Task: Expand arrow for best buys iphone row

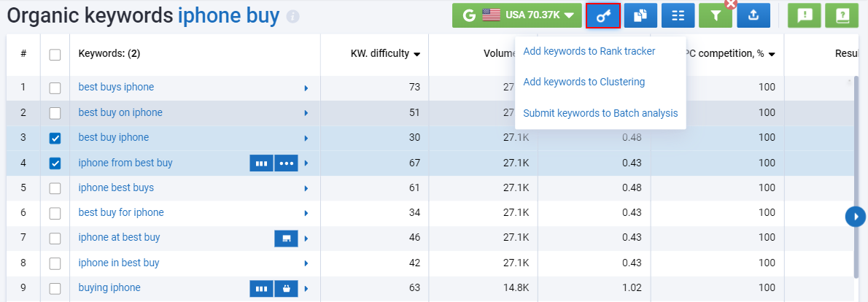Action: (x=306, y=88)
